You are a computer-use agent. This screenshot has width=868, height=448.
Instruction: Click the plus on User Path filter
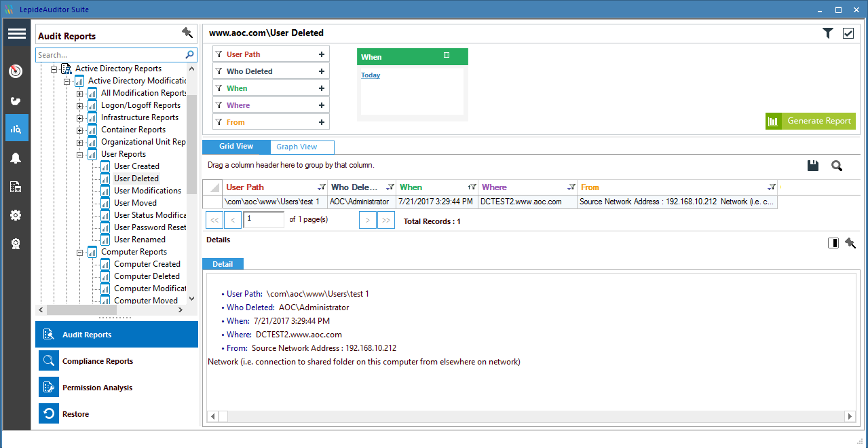(x=321, y=54)
